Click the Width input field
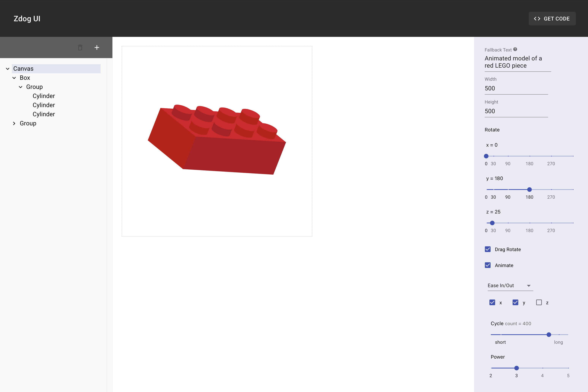 516,89
